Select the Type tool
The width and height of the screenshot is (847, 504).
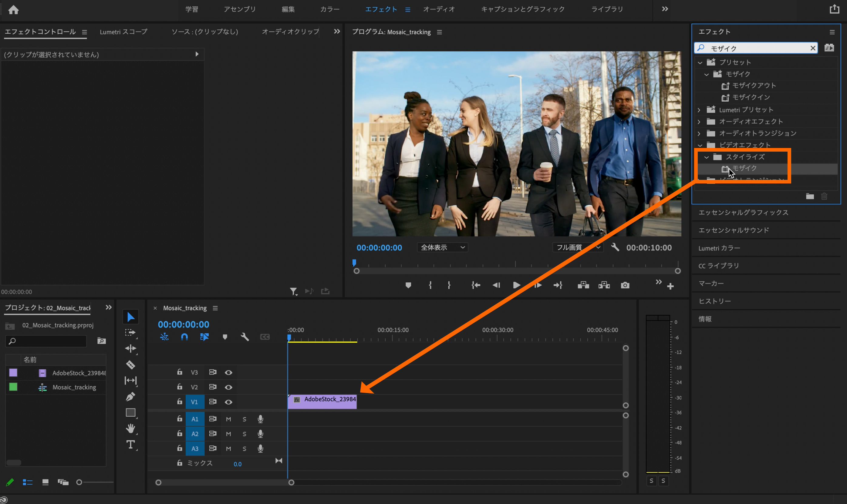coord(130,445)
